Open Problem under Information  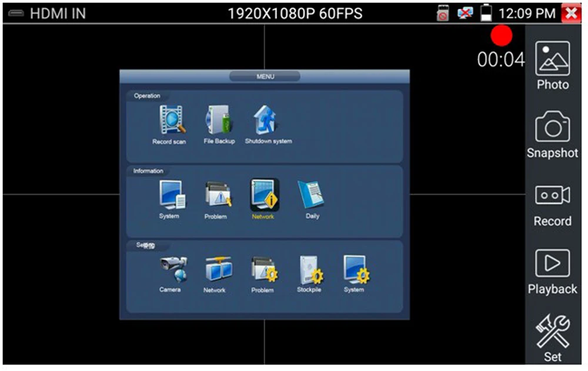[x=218, y=195]
